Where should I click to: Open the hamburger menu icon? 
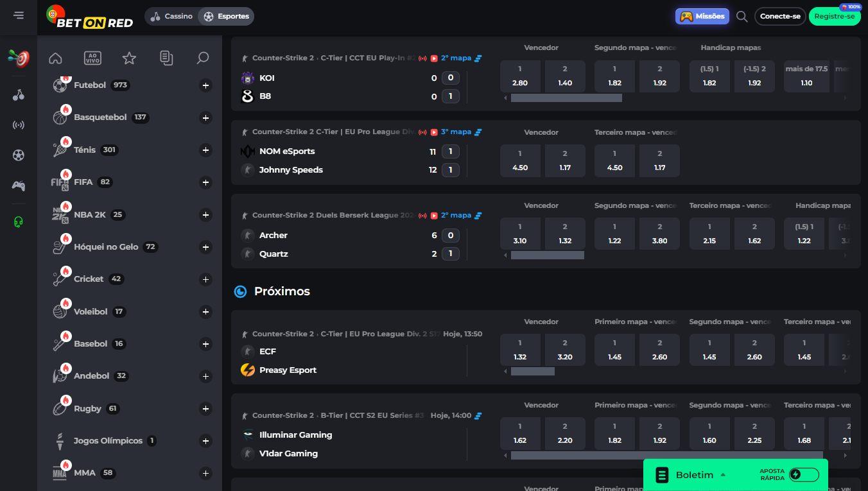(19, 15)
